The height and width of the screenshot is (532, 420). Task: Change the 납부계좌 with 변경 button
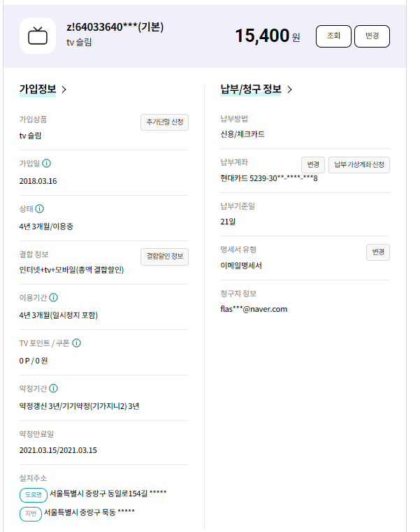pos(312,165)
